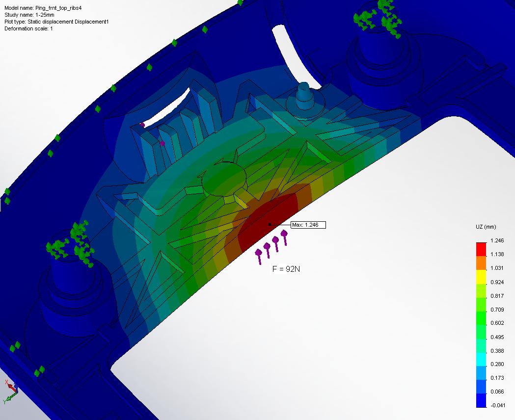Image resolution: width=515 pixels, height=420 pixels.
Task: Click the Deformation scale: 1 text
Action: 28,28
